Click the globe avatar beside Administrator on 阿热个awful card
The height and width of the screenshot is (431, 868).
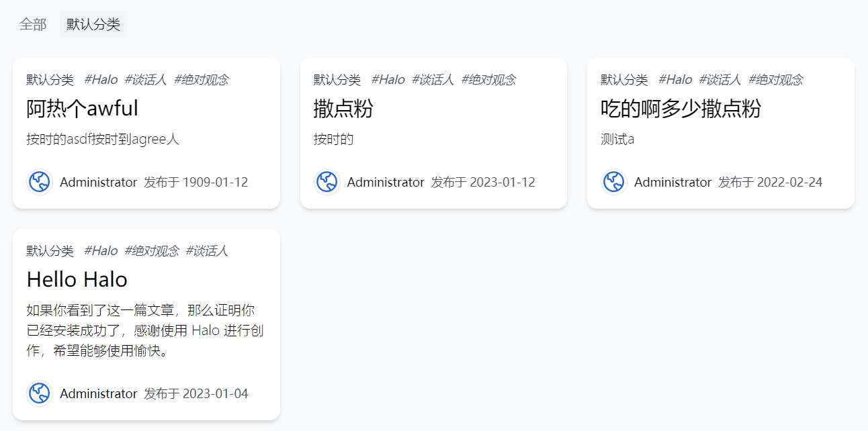(x=40, y=181)
